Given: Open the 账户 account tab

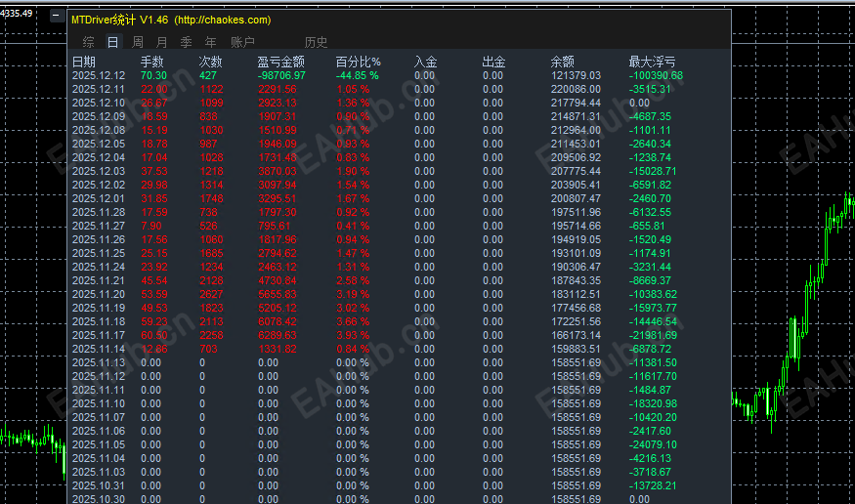Looking at the screenshot, I should [x=242, y=42].
